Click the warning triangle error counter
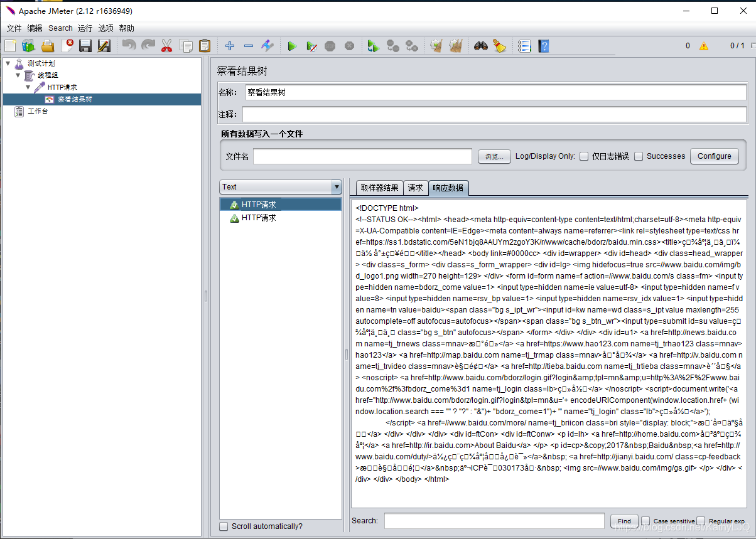 click(x=704, y=46)
